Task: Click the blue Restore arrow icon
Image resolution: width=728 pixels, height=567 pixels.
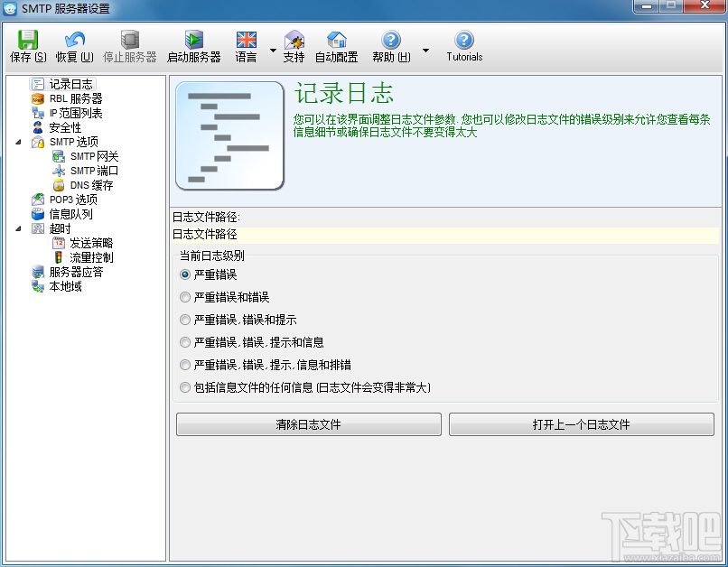Action: pyautogui.click(x=74, y=40)
